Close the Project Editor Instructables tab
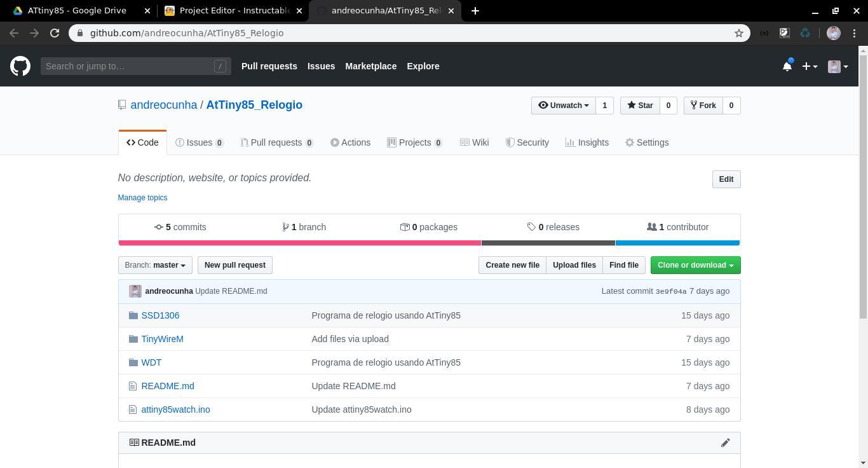Image resolution: width=868 pixels, height=468 pixels. pos(299,11)
